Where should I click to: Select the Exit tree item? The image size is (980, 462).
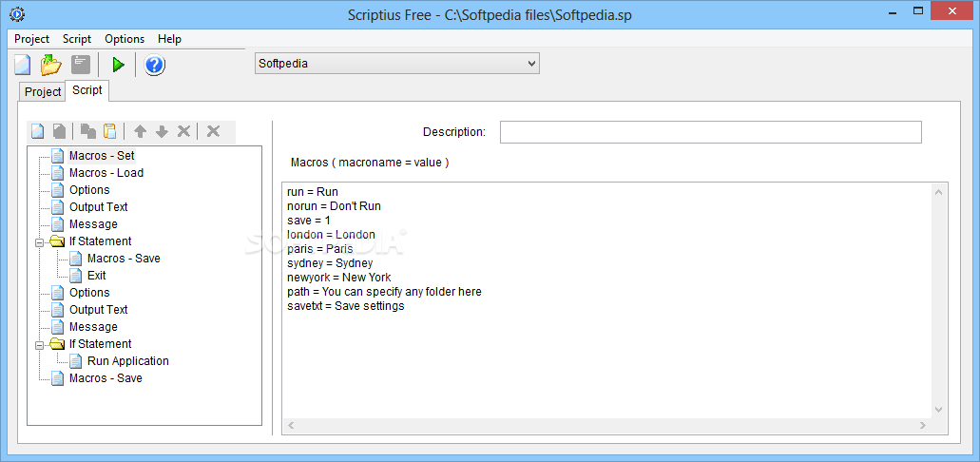tap(97, 275)
